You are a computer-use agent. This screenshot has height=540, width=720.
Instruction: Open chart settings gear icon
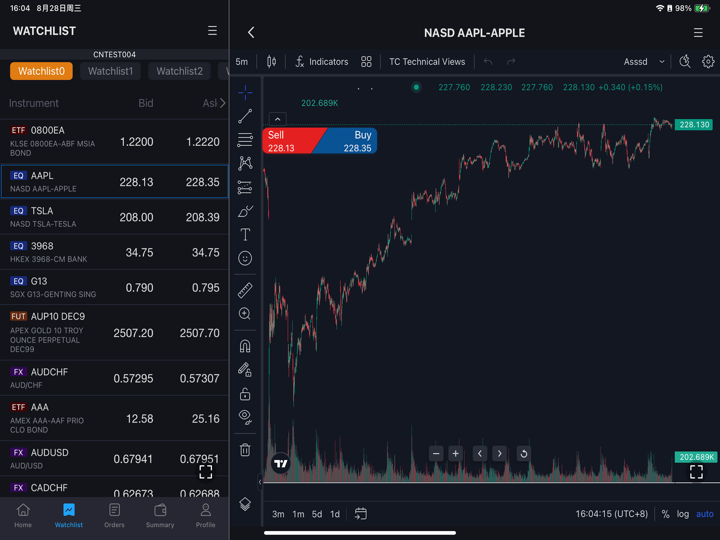point(708,62)
